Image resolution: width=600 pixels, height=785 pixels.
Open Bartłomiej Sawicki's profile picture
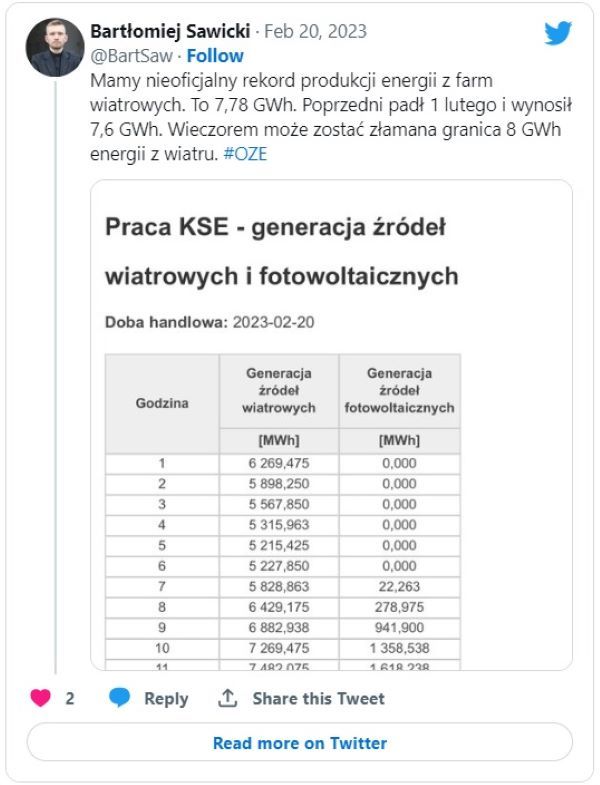tap(55, 47)
